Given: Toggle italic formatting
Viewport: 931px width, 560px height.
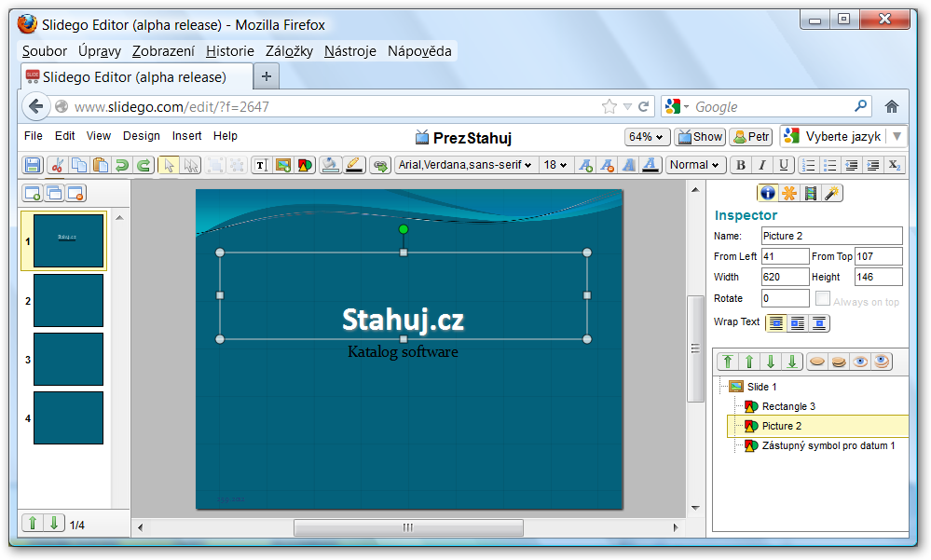Looking at the screenshot, I should [x=761, y=165].
